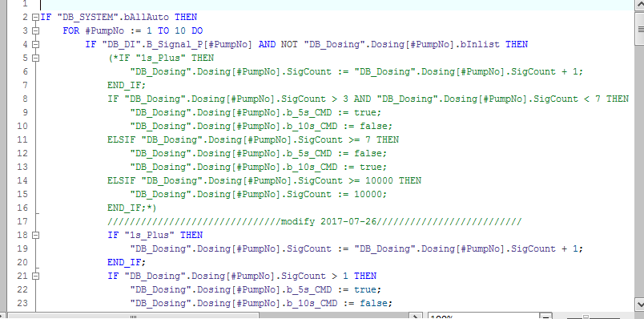Click line number 8 in the gutter
The height and width of the screenshot is (319, 644).
25,99
